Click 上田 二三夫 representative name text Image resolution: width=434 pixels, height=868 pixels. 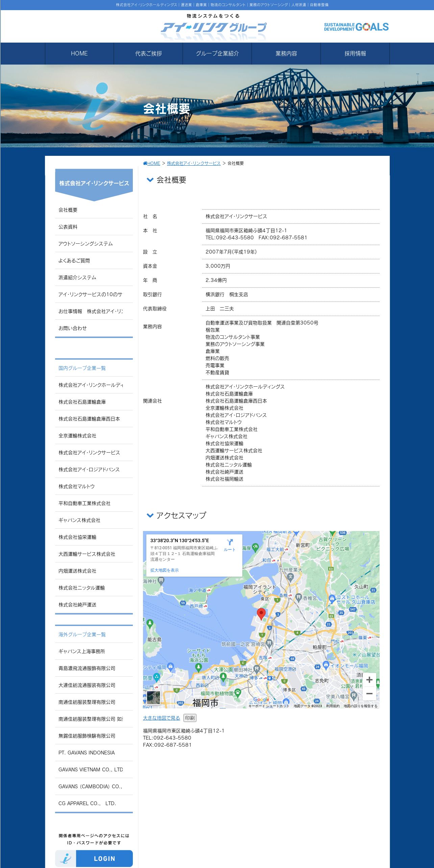(220, 309)
